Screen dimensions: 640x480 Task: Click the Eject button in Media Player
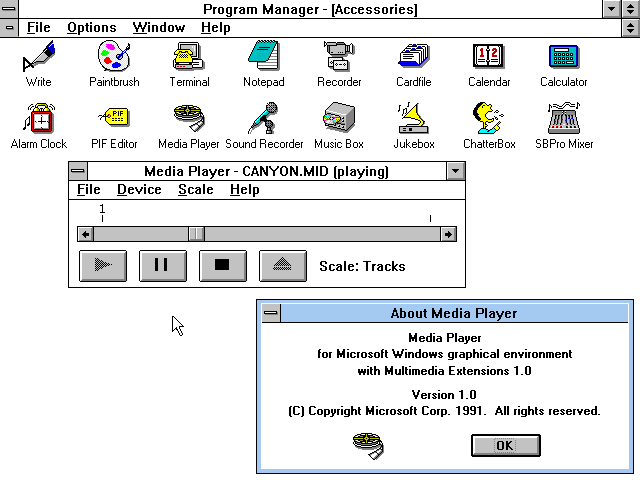283,266
